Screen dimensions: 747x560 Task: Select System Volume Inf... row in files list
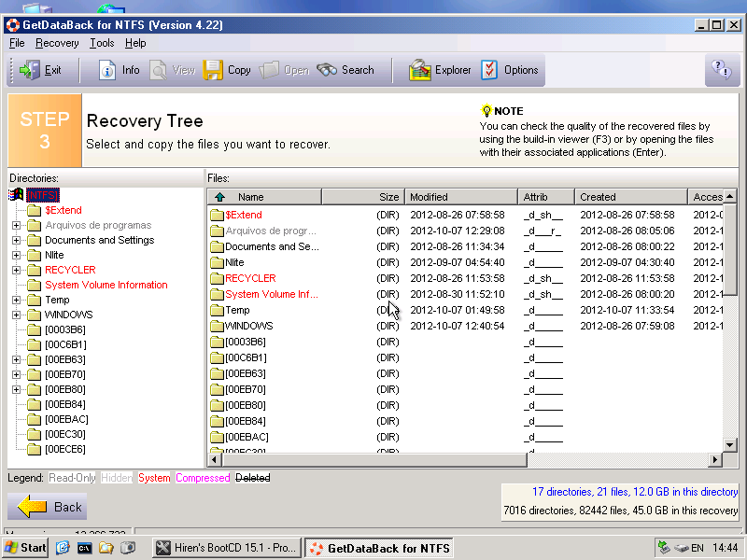pyautogui.click(x=465, y=294)
